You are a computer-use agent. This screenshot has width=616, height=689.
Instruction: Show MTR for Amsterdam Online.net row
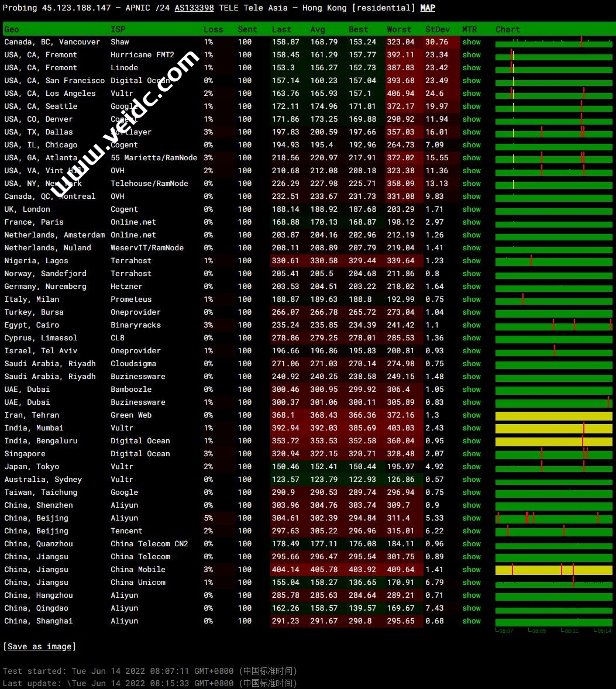[x=472, y=235]
